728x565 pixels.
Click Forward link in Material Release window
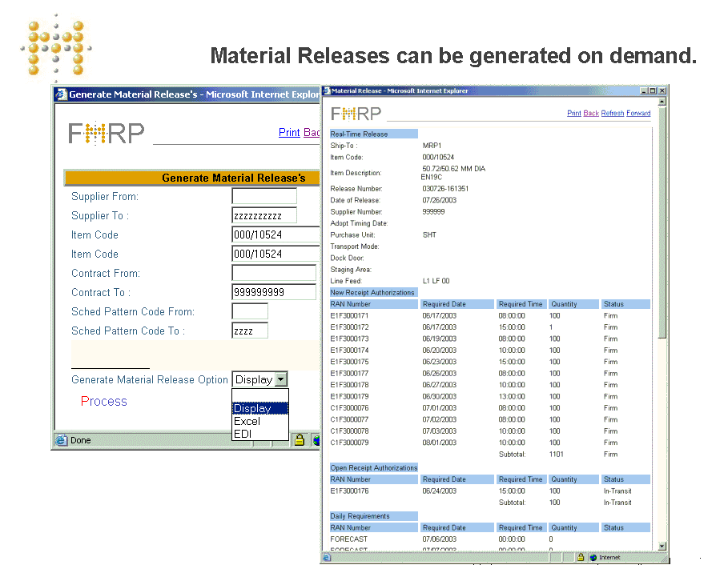pyautogui.click(x=638, y=113)
